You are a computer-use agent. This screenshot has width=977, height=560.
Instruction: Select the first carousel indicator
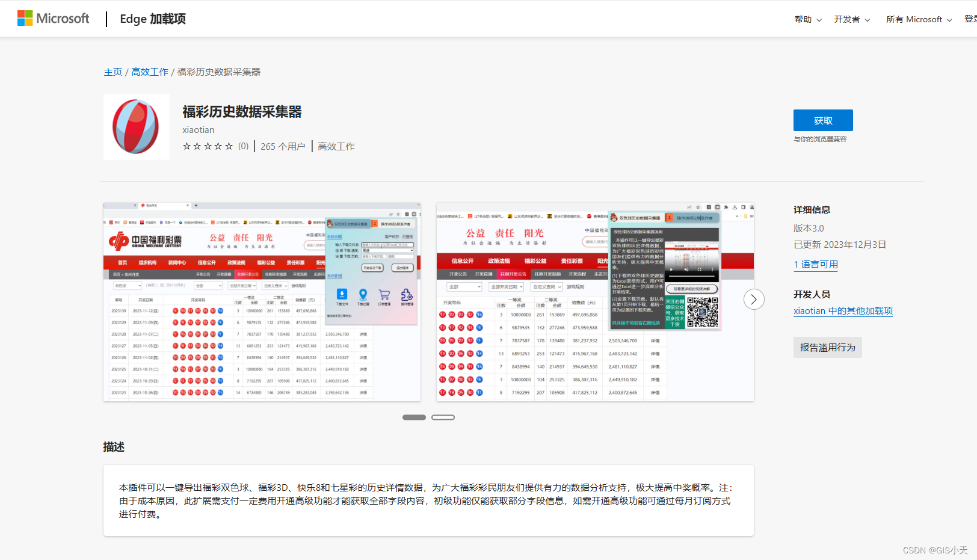click(414, 417)
